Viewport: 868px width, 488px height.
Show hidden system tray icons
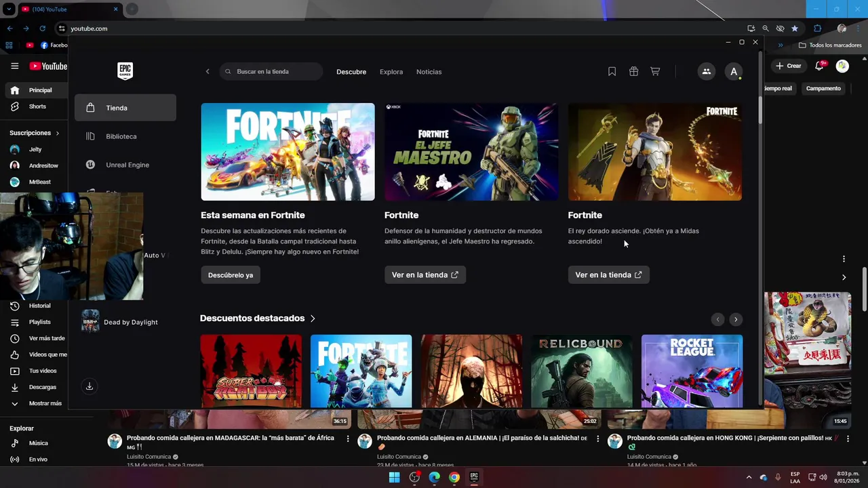(x=749, y=477)
